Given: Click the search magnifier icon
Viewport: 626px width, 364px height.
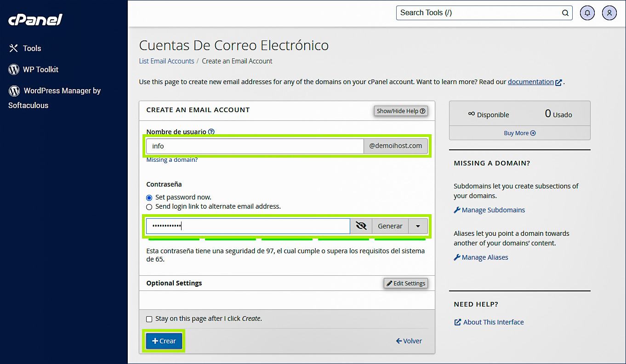Looking at the screenshot, I should coord(565,13).
